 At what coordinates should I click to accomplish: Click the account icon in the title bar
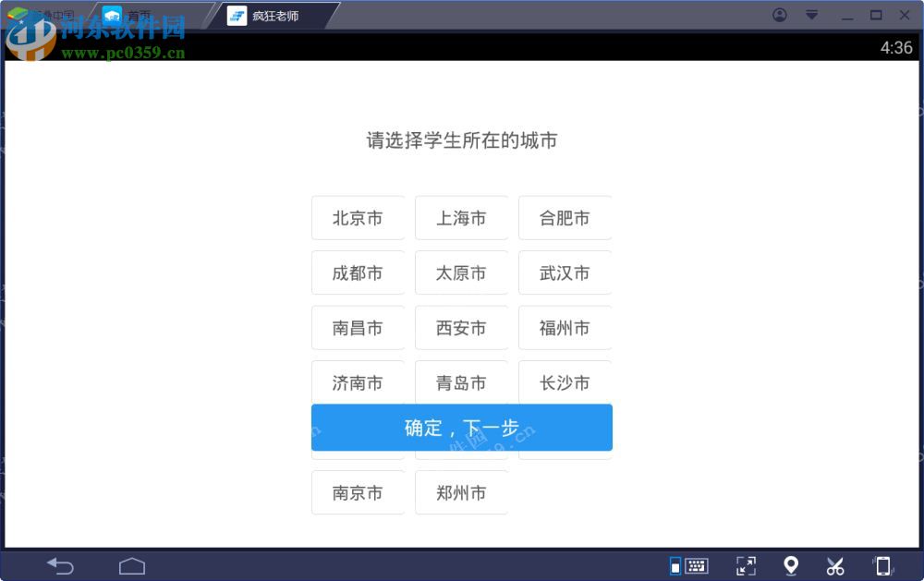(779, 15)
